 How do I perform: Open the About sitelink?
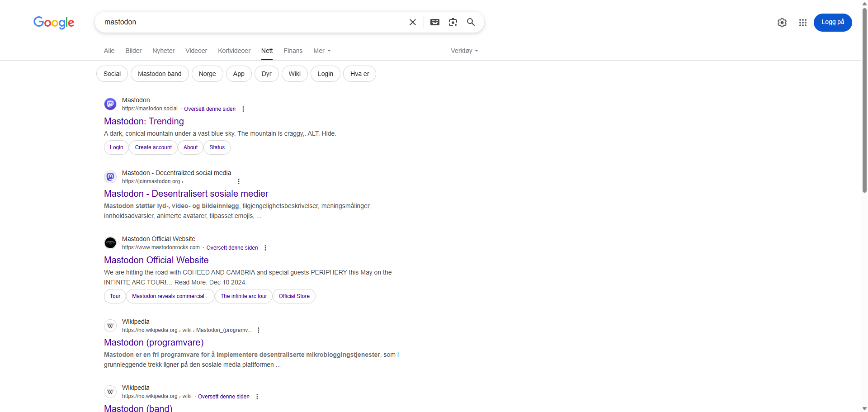pyautogui.click(x=191, y=147)
